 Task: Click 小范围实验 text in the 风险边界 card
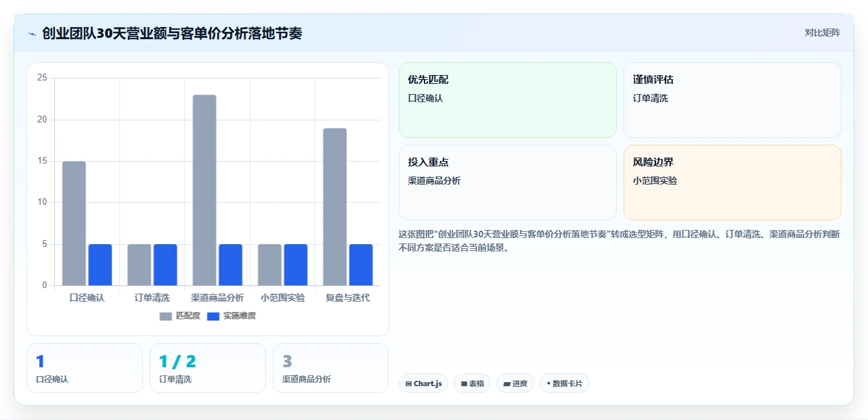(x=655, y=181)
